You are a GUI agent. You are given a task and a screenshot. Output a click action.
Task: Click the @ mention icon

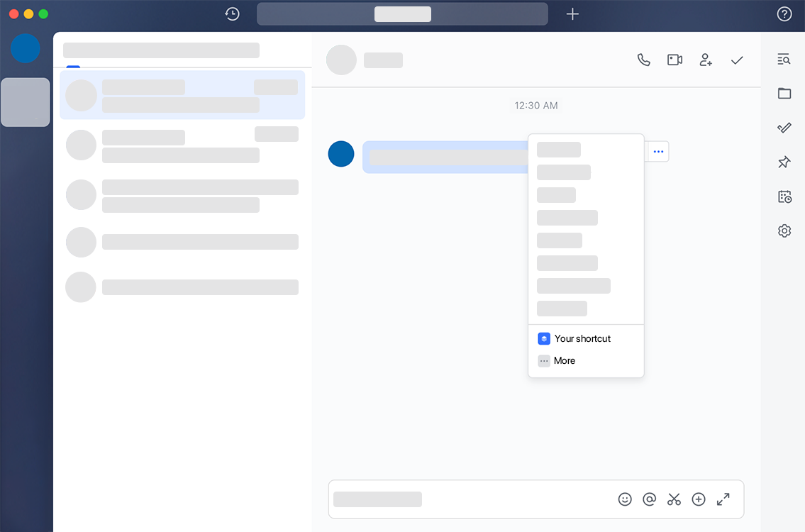click(x=650, y=499)
